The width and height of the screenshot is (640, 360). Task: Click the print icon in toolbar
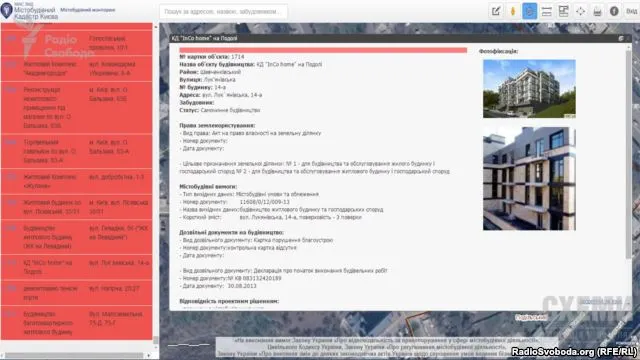pyautogui.click(x=597, y=11)
